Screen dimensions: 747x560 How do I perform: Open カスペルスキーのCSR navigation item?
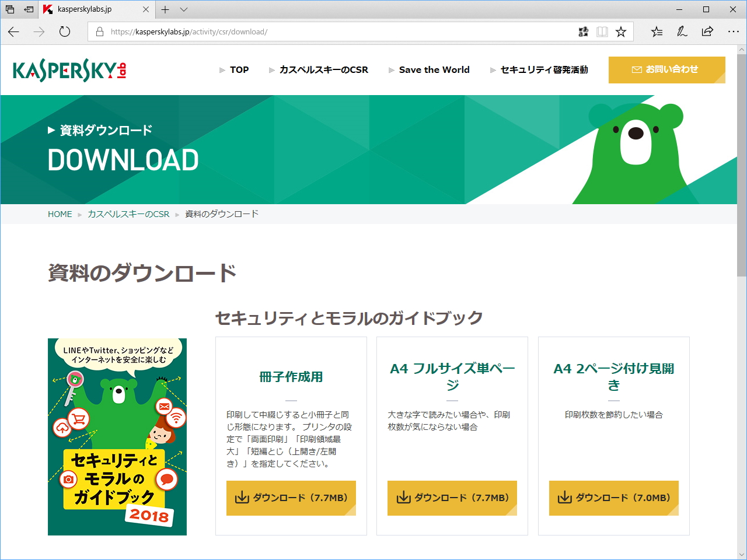point(319,70)
